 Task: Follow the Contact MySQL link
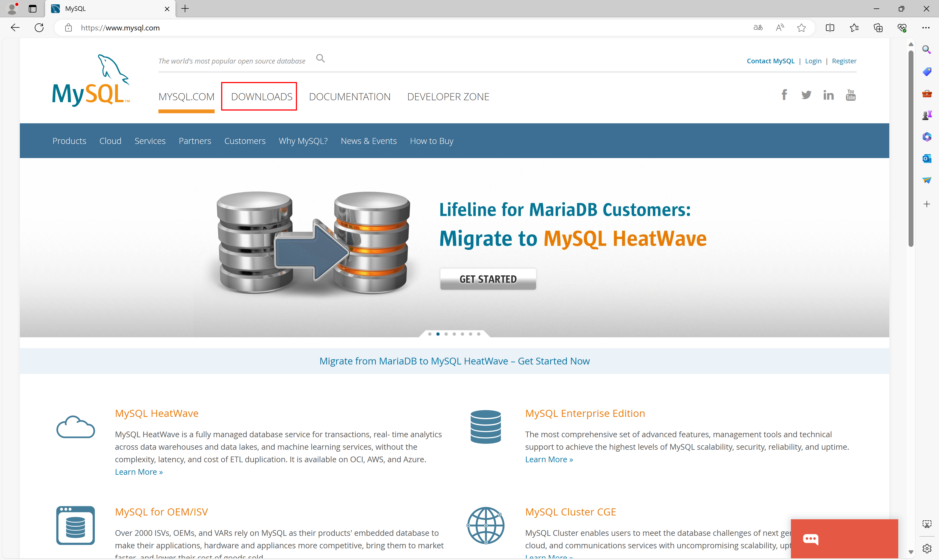coord(770,61)
